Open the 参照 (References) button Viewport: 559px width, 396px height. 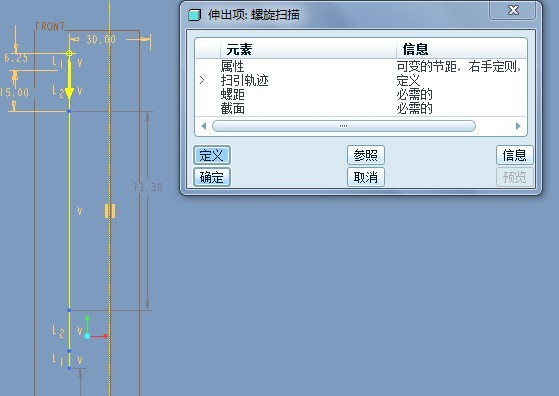click(366, 155)
